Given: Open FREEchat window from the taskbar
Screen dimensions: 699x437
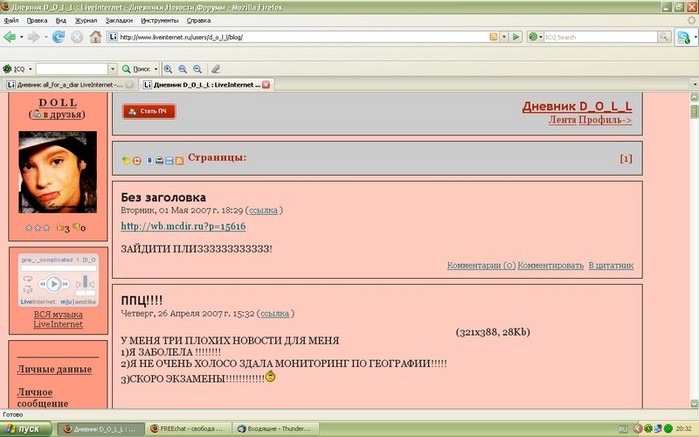Looking at the screenshot, I should point(190,429).
